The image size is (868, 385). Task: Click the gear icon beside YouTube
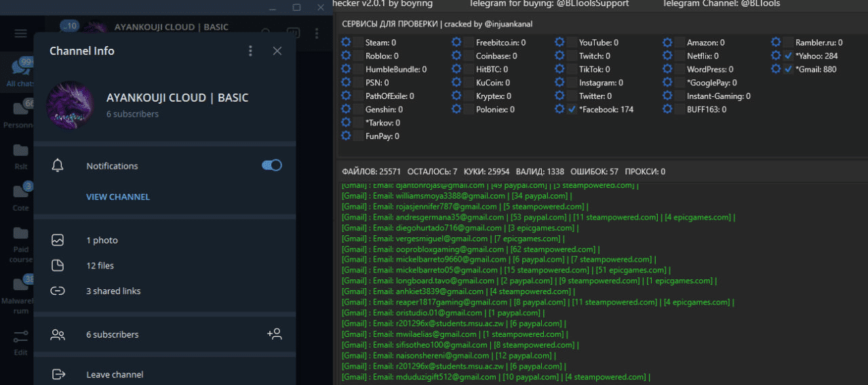559,43
